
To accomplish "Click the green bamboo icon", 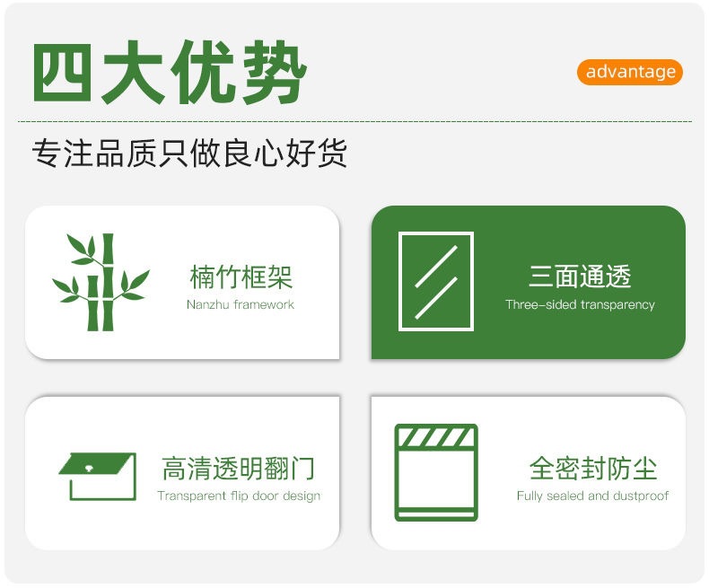I will [101, 282].
